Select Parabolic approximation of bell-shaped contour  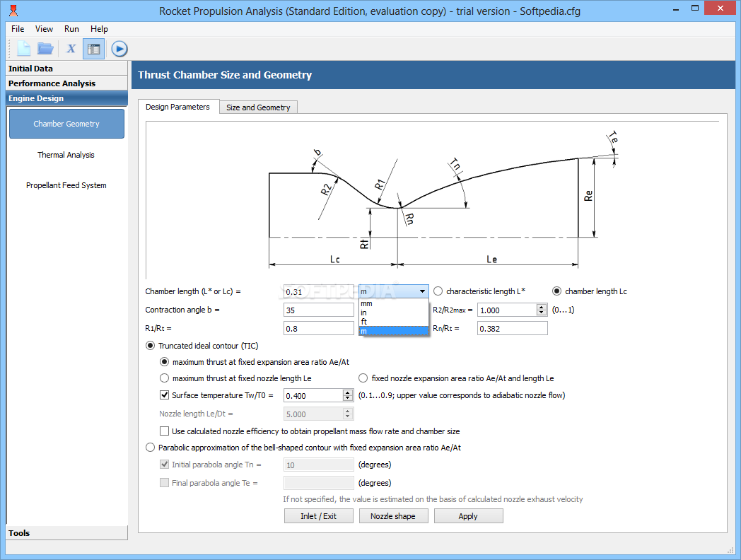click(151, 447)
